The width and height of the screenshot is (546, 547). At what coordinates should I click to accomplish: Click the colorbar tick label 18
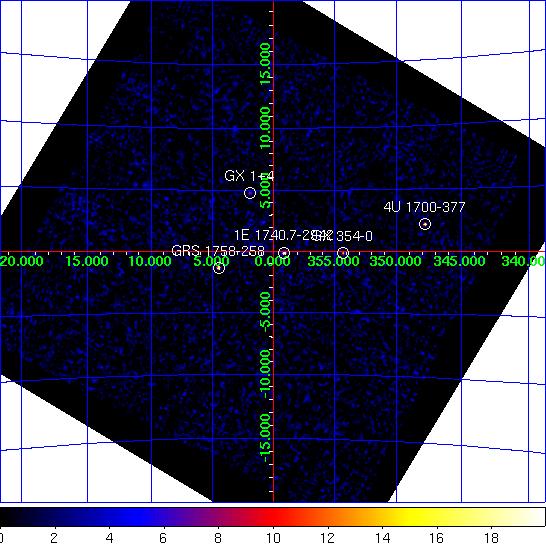491,538
